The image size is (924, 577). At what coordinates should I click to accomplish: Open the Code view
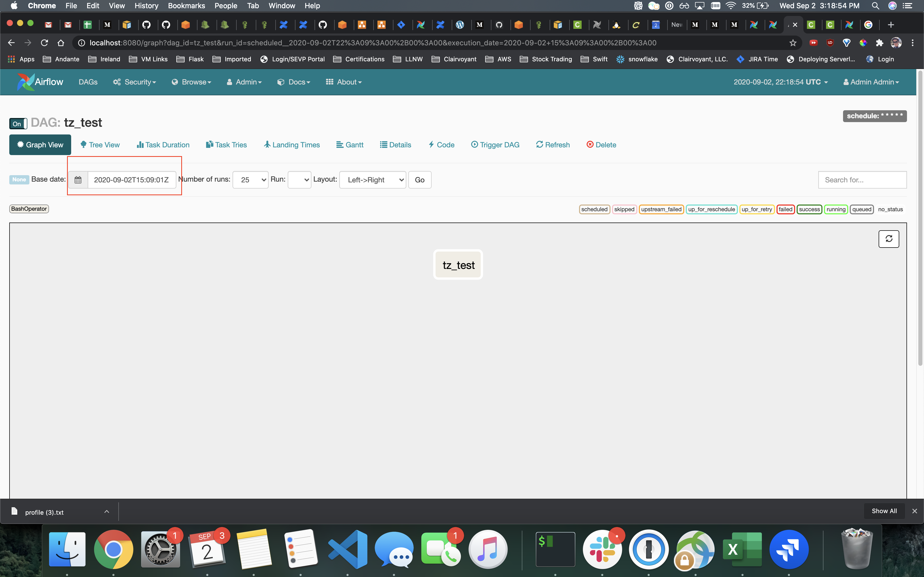[441, 145]
